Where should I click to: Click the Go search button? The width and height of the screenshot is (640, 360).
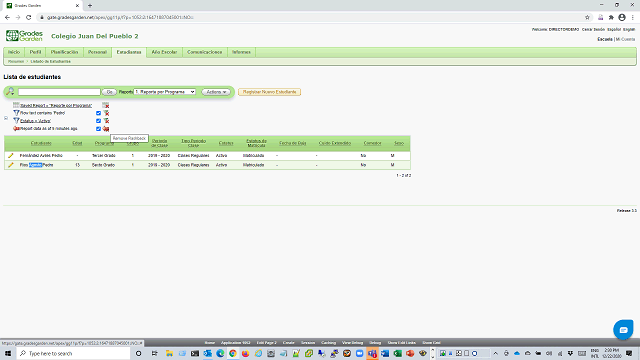pyautogui.click(x=109, y=92)
